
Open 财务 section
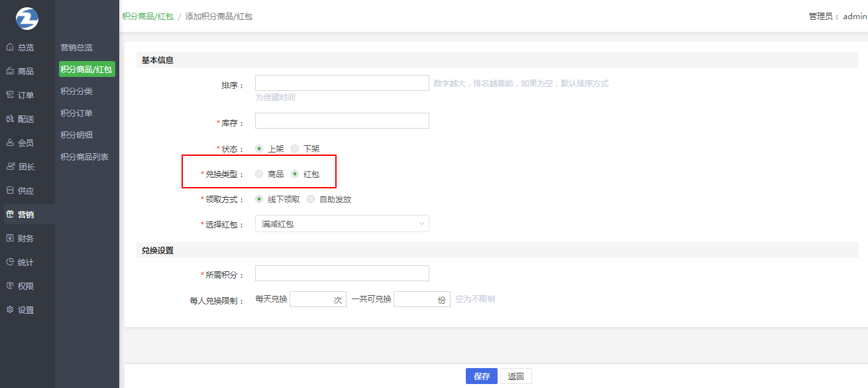tap(27, 238)
